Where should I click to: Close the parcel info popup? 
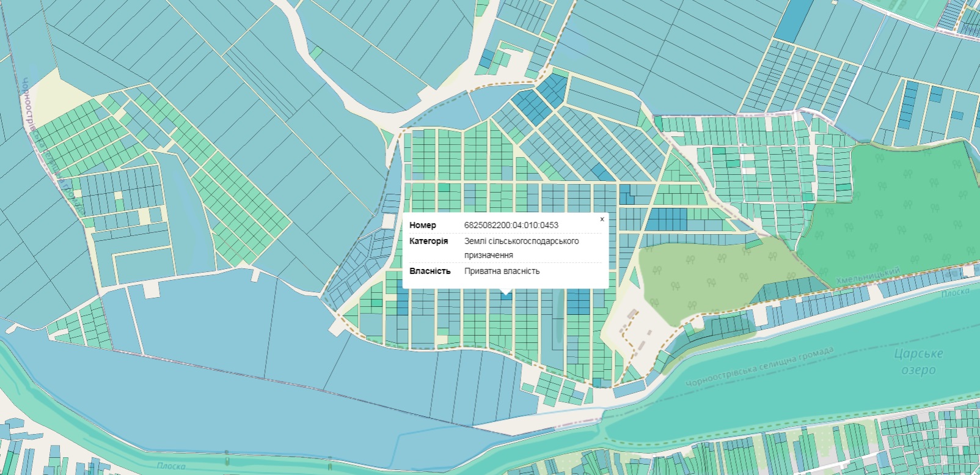pyautogui.click(x=602, y=219)
